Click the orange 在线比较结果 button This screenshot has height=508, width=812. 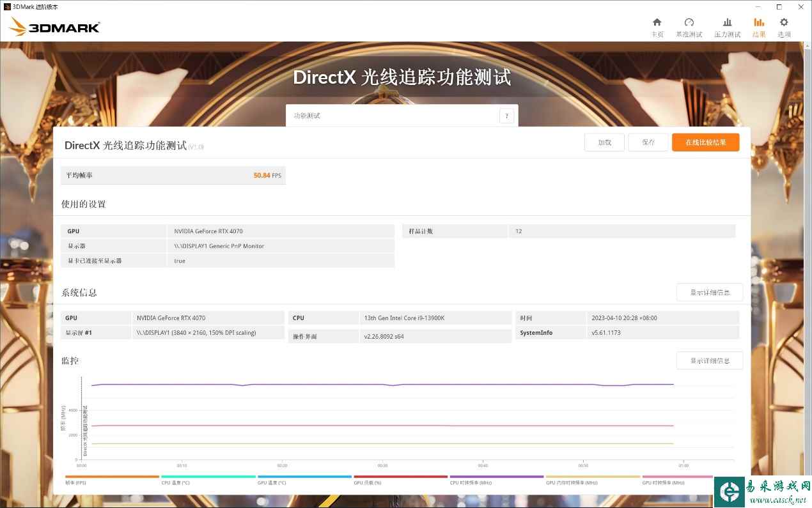[x=706, y=142]
